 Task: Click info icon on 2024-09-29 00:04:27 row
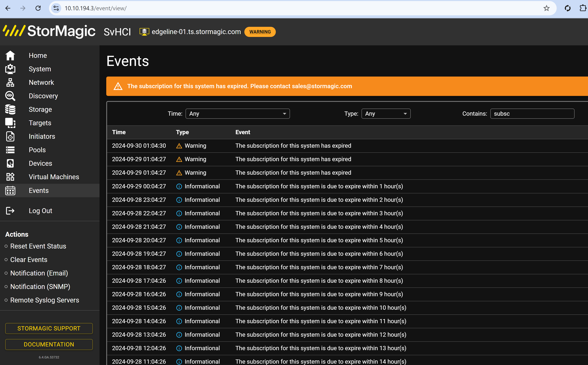tap(179, 186)
